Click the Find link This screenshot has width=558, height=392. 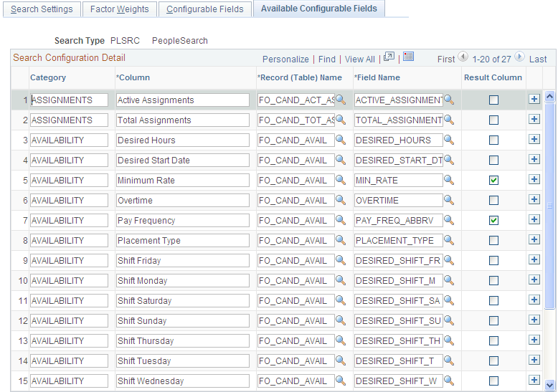(326, 59)
